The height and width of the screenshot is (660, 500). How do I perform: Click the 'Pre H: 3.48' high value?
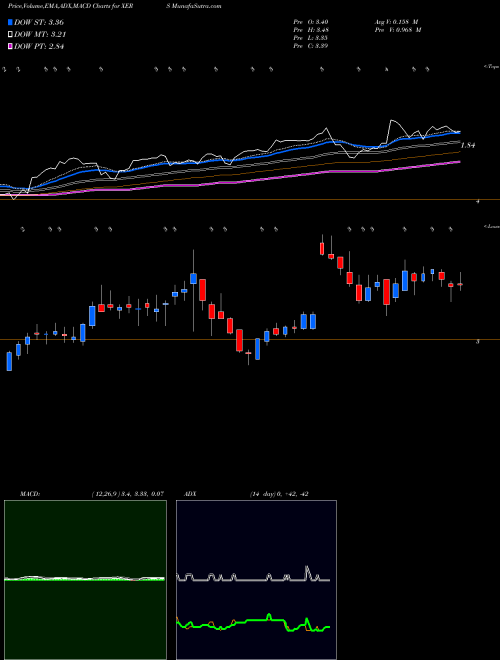click(311, 30)
